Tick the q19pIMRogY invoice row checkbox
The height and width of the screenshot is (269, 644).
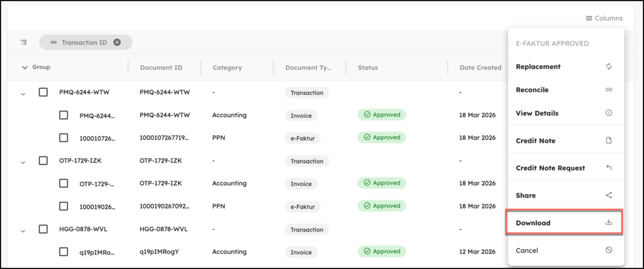64,251
